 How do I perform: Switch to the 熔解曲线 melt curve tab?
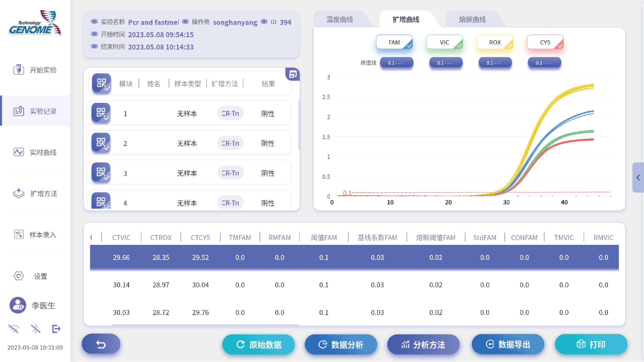pos(472,20)
